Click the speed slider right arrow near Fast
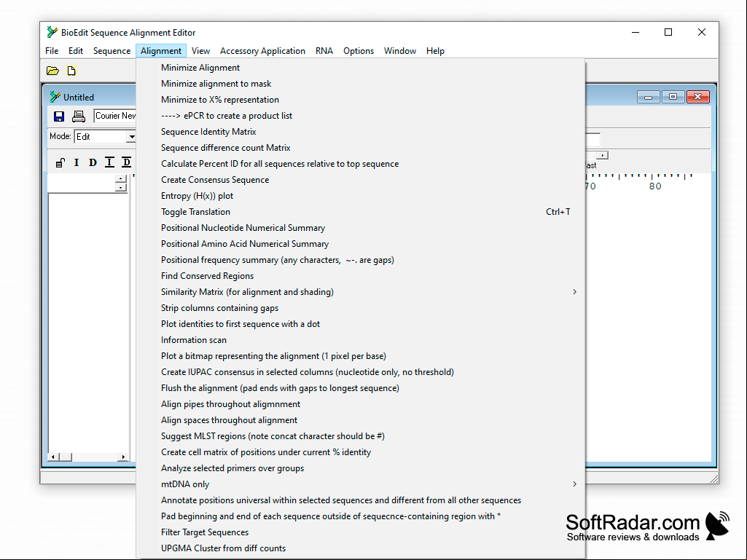 pos(603,156)
